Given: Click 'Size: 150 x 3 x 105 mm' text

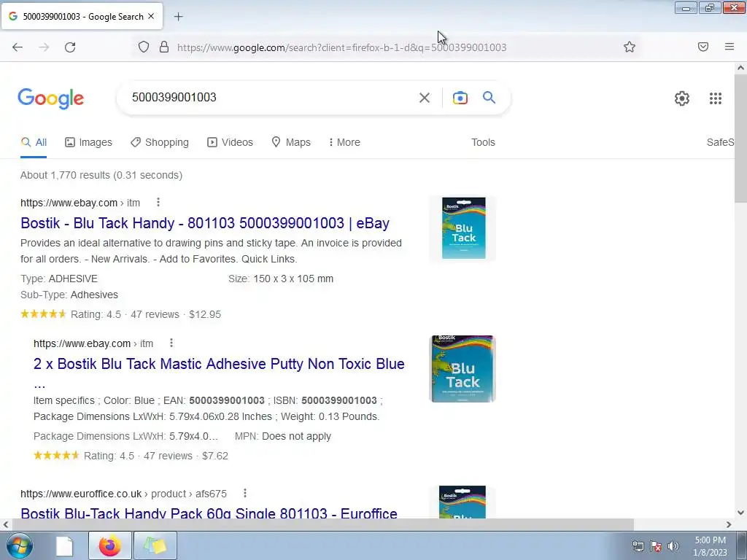Looking at the screenshot, I should click(281, 279).
